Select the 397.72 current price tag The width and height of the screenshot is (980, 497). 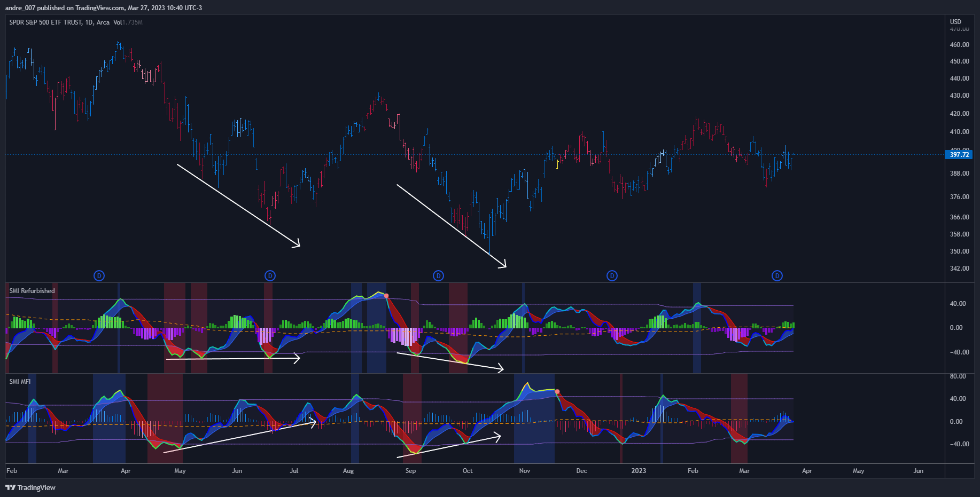coord(959,155)
